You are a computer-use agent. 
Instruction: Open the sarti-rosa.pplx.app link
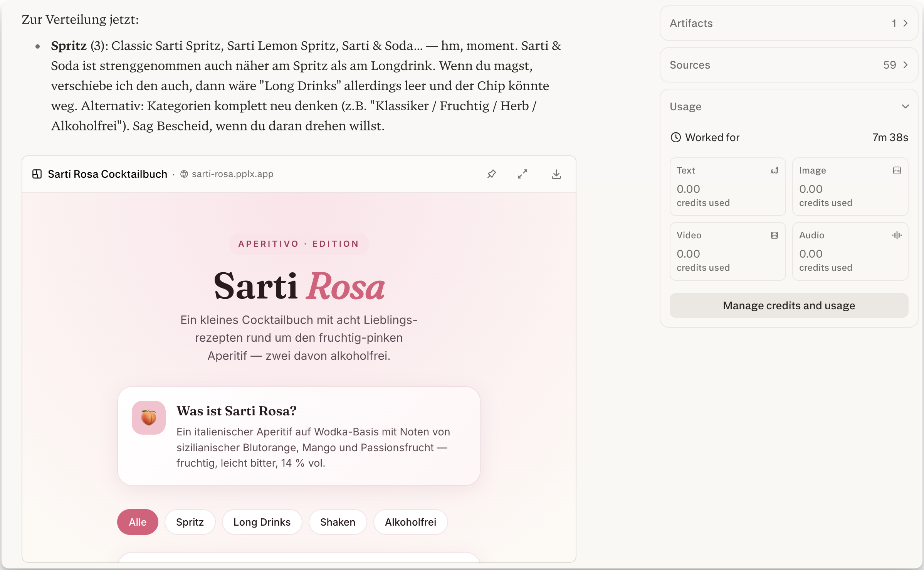[x=233, y=174]
